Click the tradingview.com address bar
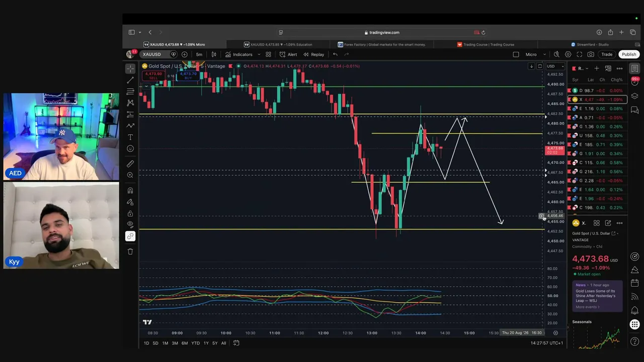This screenshot has height=362, width=644. coord(383,33)
